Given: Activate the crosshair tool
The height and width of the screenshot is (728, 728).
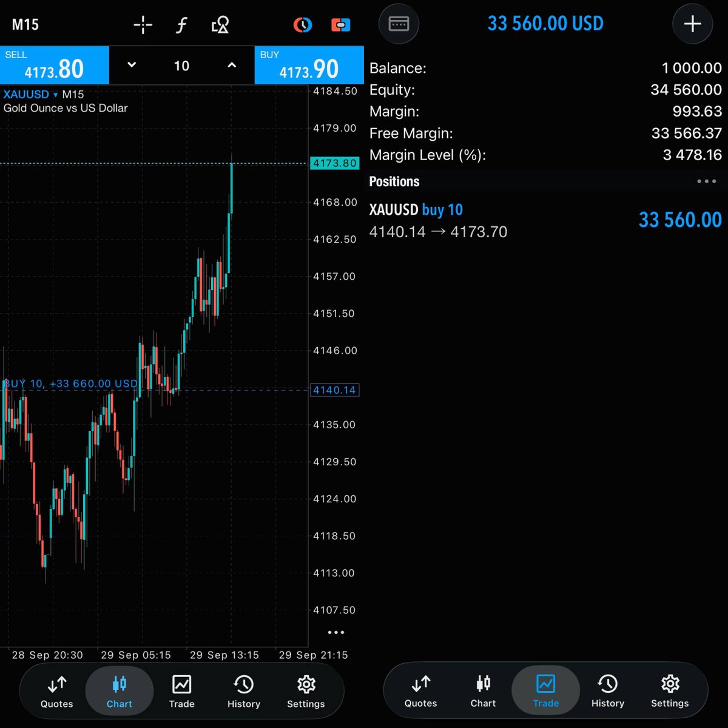Looking at the screenshot, I should tap(143, 25).
